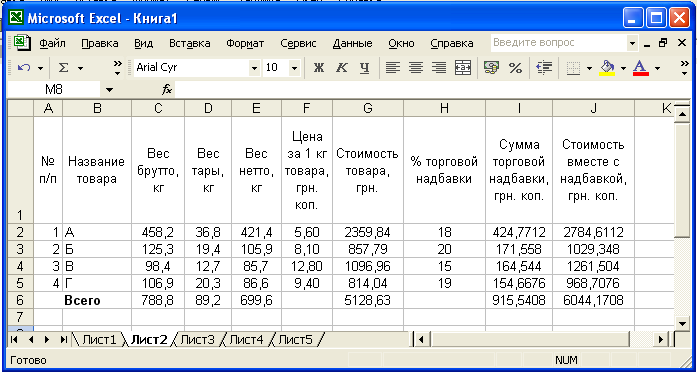The width and height of the screenshot is (697, 372).
Task: Click horizontal scrollbar right arrow
Action: (661, 340)
